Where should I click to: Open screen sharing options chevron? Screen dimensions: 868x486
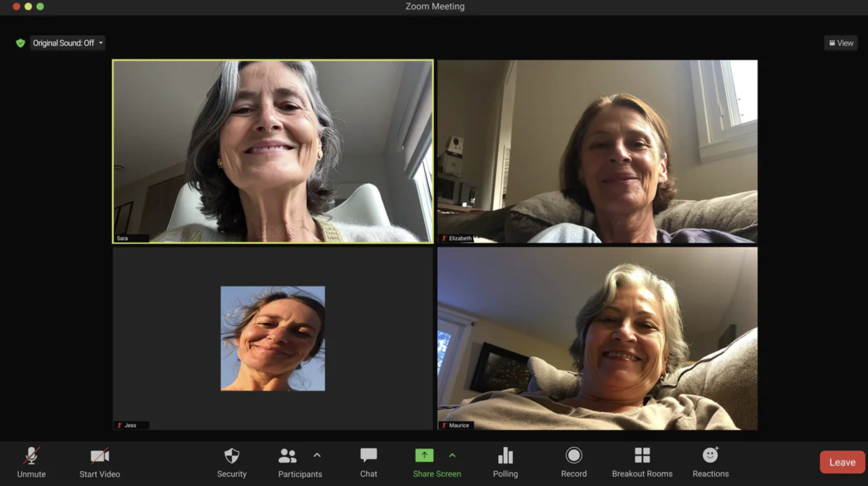pos(452,455)
